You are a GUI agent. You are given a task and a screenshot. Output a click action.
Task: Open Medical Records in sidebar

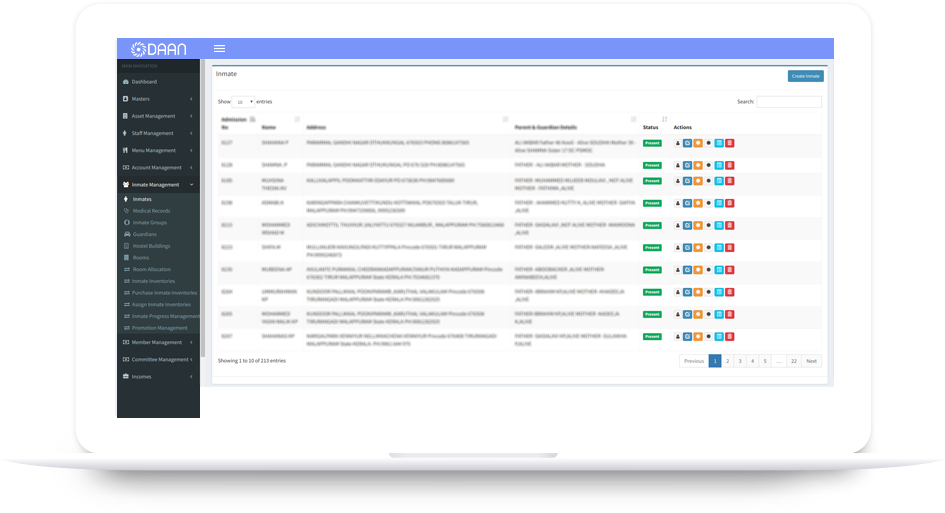(x=151, y=211)
